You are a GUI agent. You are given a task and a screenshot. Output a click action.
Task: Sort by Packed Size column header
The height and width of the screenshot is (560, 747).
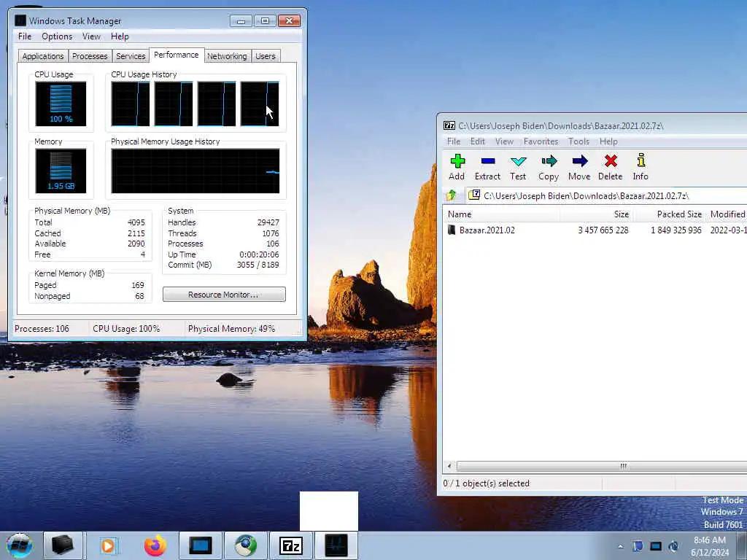pyautogui.click(x=670, y=214)
